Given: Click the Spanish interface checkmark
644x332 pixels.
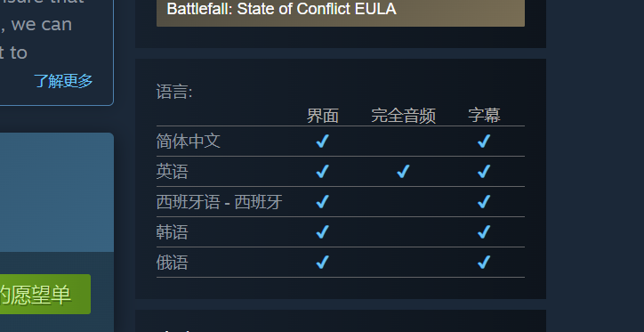Looking at the screenshot, I should click(322, 202).
